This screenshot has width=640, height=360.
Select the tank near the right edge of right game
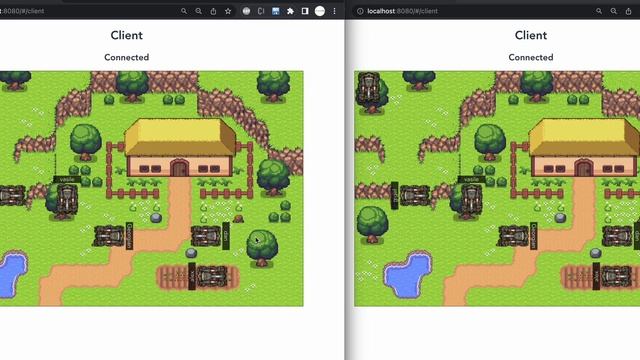tap(617, 236)
